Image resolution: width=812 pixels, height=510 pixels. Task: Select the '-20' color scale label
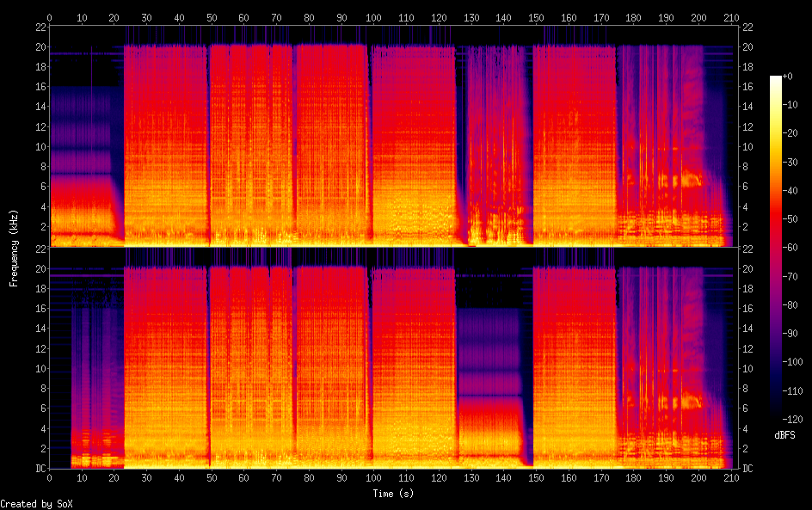tap(790, 133)
